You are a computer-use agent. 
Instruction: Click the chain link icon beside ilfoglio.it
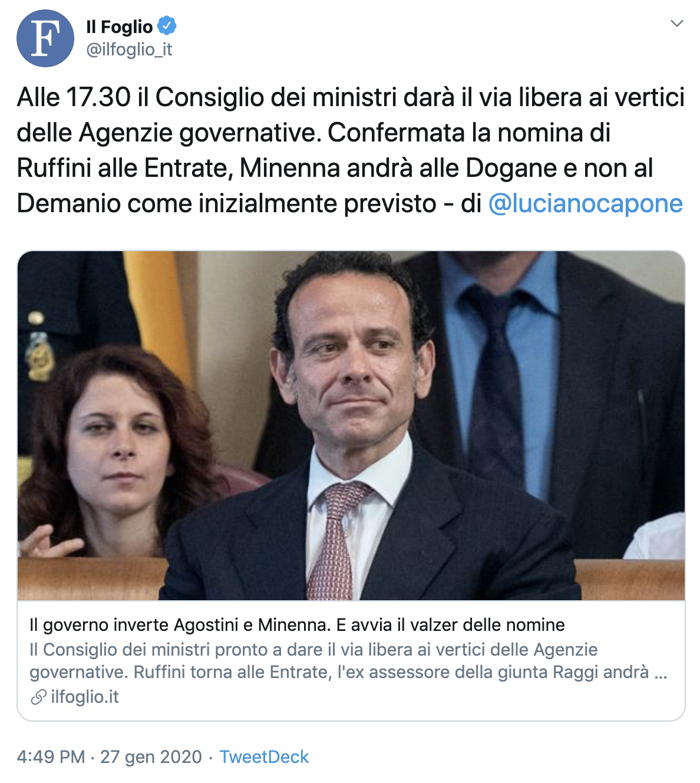tap(38, 698)
